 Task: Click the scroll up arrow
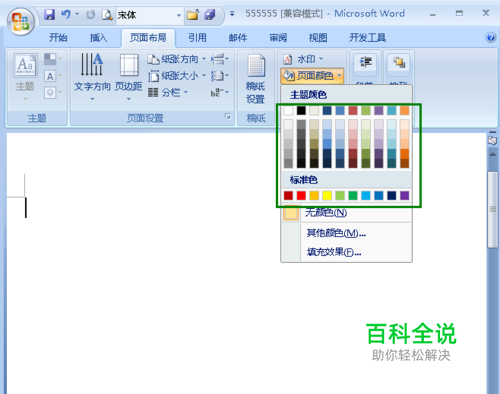[493, 155]
